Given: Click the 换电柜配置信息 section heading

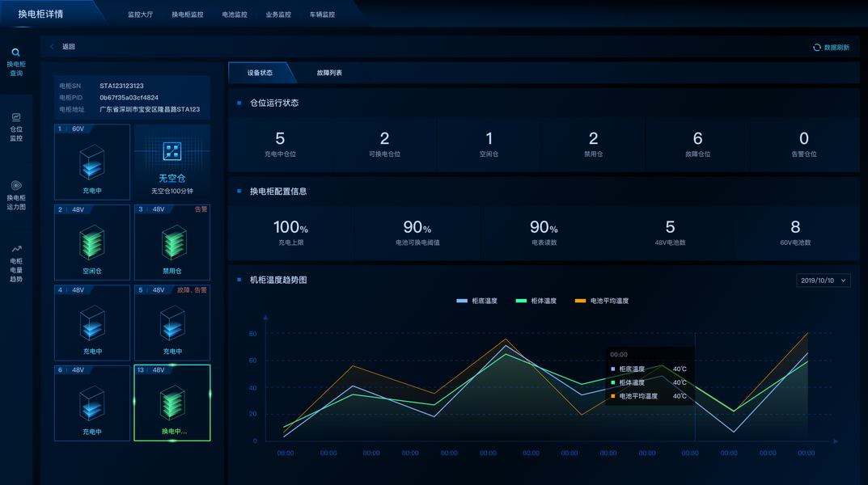Looking at the screenshot, I should pyautogui.click(x=278, y=192).
